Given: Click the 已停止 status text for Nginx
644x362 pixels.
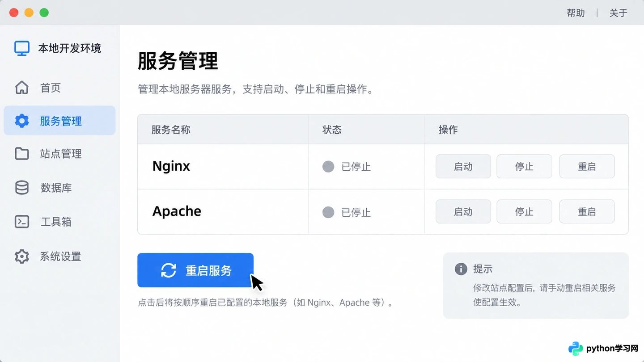Looking at the screenshot, I should tap(356, 167).
